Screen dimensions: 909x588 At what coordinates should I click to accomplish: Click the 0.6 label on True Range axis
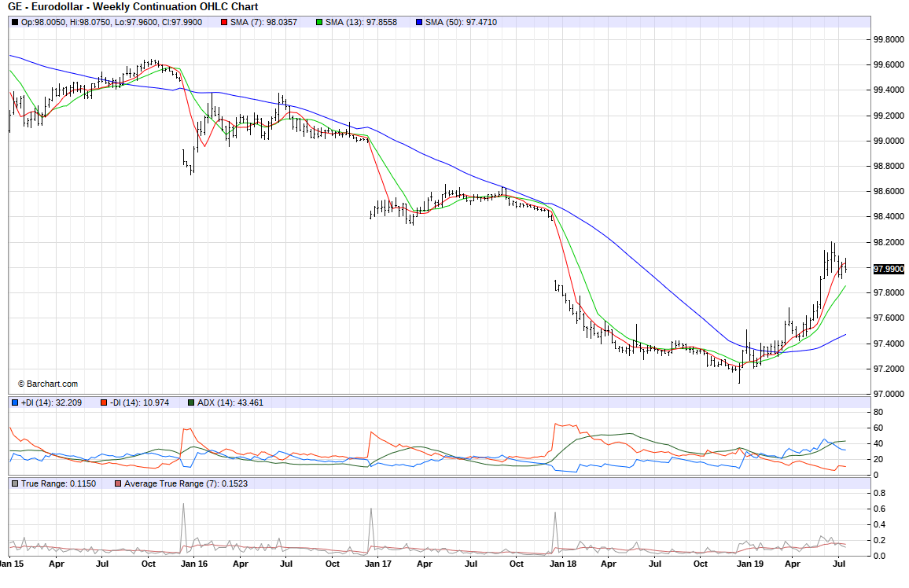(x=879, y=509)
